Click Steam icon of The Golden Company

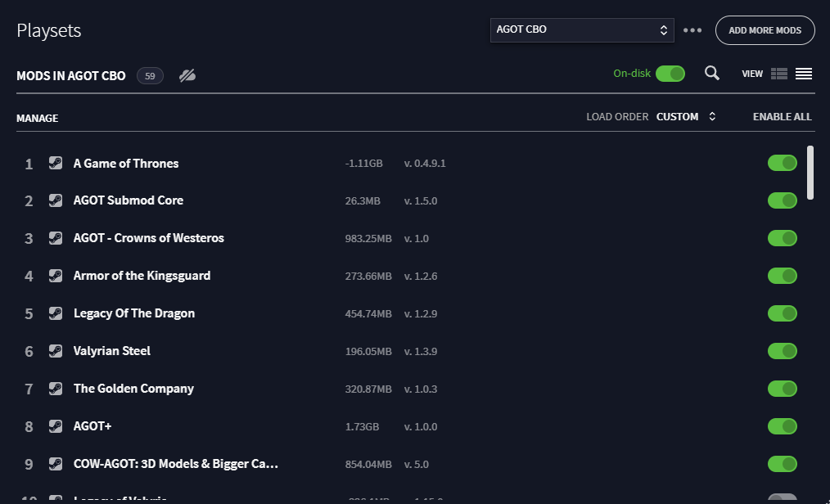click(x=56, y=389)
